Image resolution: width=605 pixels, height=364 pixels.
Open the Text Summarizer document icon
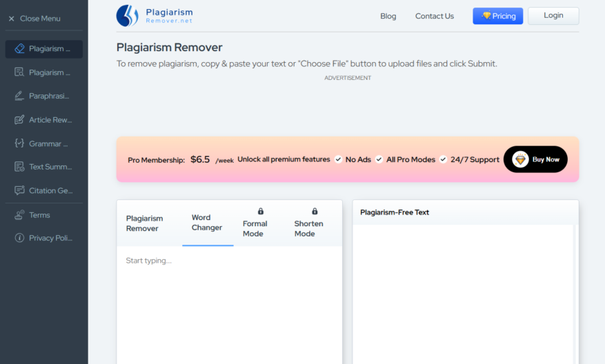point(19,167)
